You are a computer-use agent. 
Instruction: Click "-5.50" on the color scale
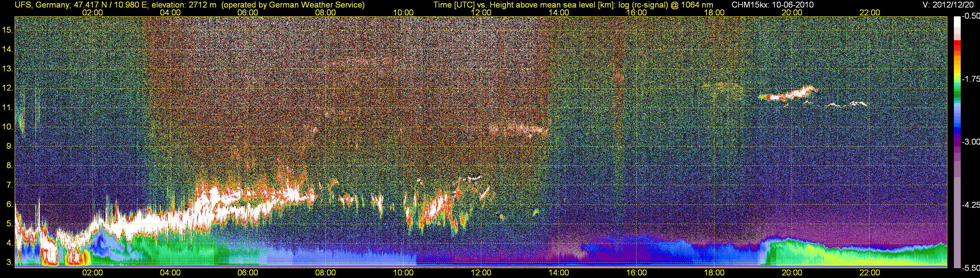click(971, 268)
